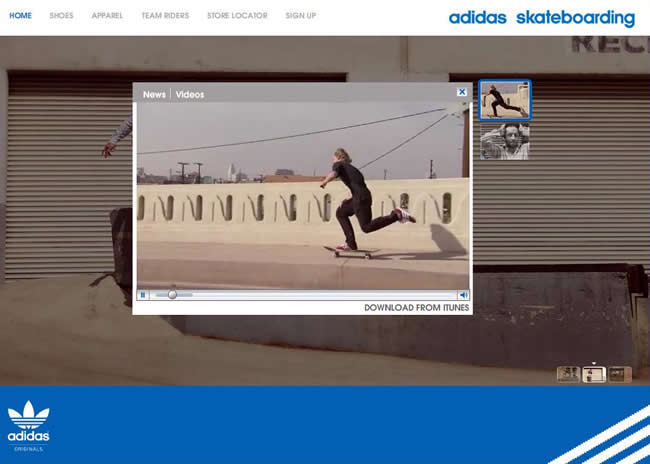Close the video popup with the X
The width and height of the screenshot is (650, 464).
pyautogui.click(x=461, y=92)
